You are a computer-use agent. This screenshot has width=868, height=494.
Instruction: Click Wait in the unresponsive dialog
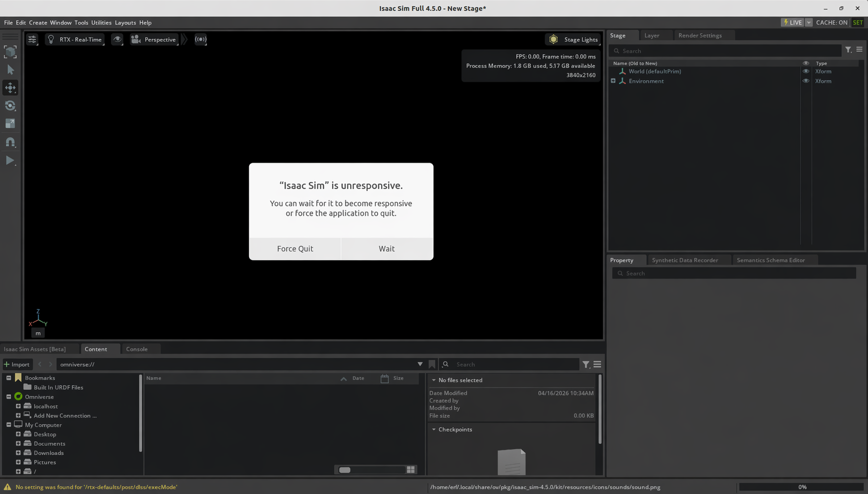pyautogui.click(x=386, y=249)
